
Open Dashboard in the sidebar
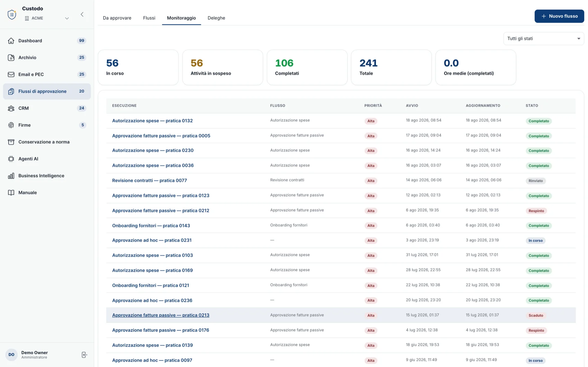click(47, 41)
